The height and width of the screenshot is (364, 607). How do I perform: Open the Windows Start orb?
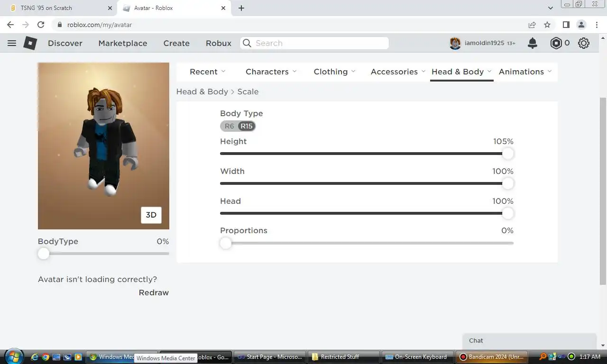coord(13,356)
